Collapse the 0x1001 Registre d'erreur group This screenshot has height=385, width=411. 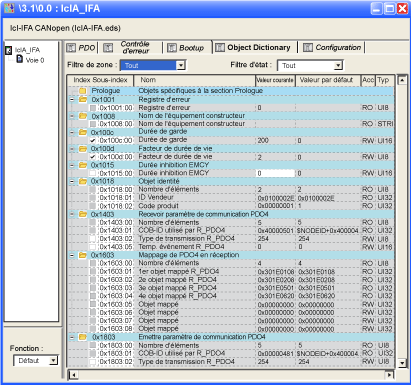click(x=72, y=99)
